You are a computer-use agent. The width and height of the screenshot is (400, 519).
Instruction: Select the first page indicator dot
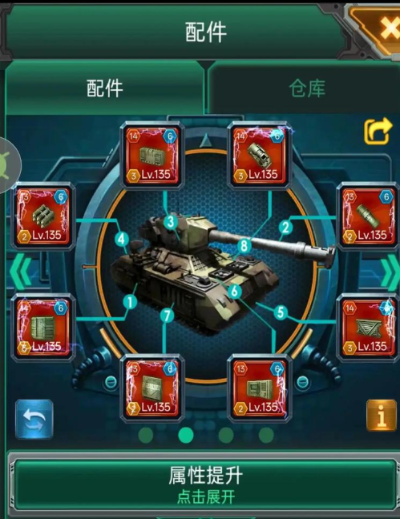click(146, 435)
